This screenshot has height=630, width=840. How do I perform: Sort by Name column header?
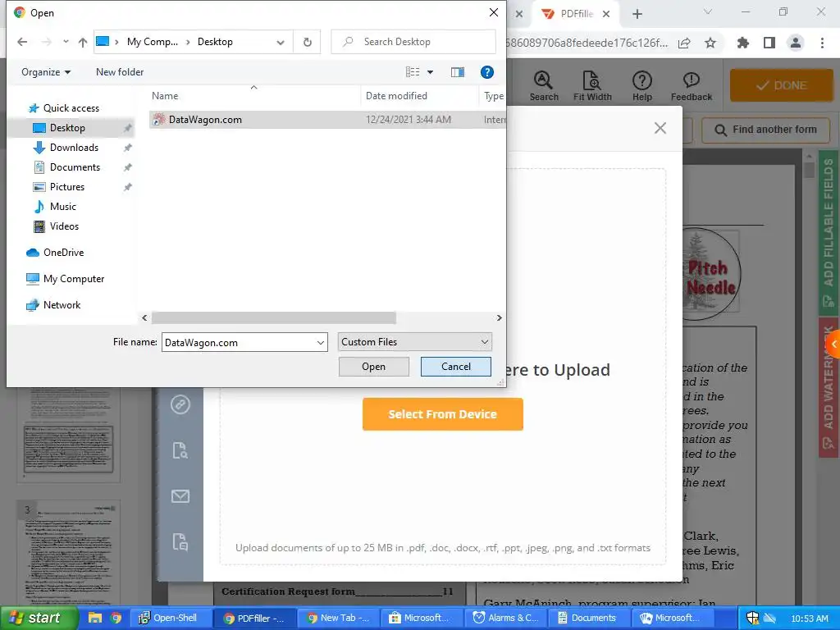pyautogui.click(x=164, y=96)
